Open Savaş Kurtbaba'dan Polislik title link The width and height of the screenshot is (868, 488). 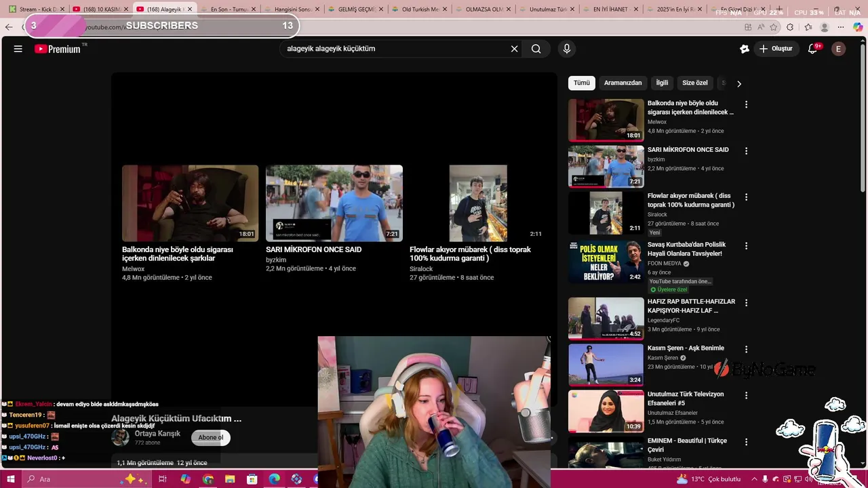[686, 249]
